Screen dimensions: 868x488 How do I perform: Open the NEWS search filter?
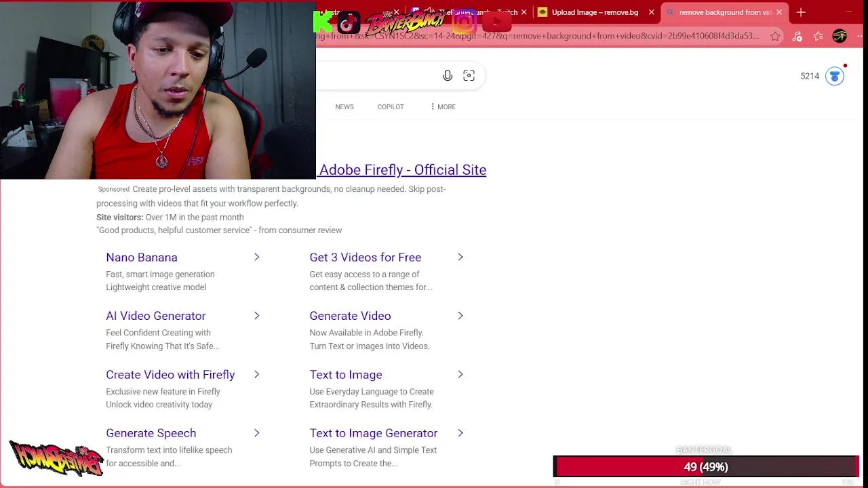tap(344, 107)
